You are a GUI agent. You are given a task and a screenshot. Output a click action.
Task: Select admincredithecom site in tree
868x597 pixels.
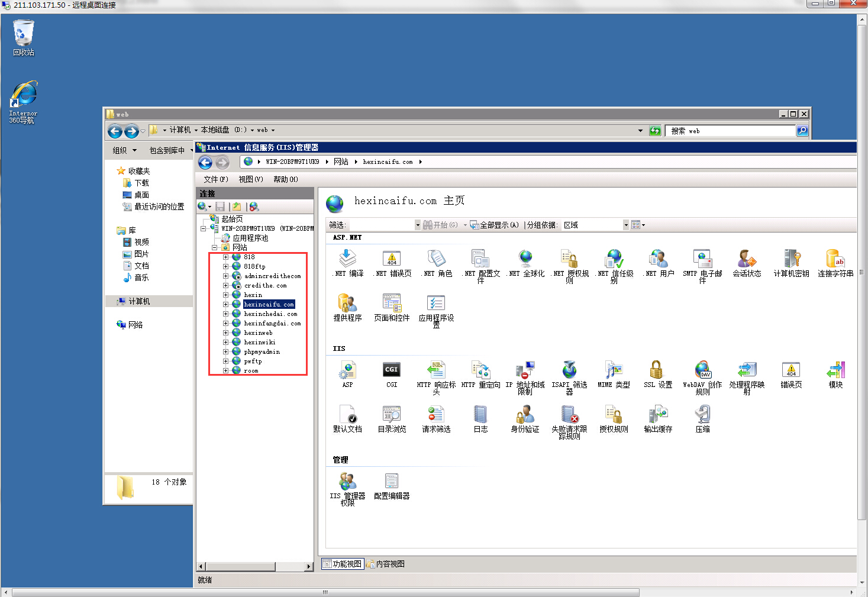coord(272,276)
